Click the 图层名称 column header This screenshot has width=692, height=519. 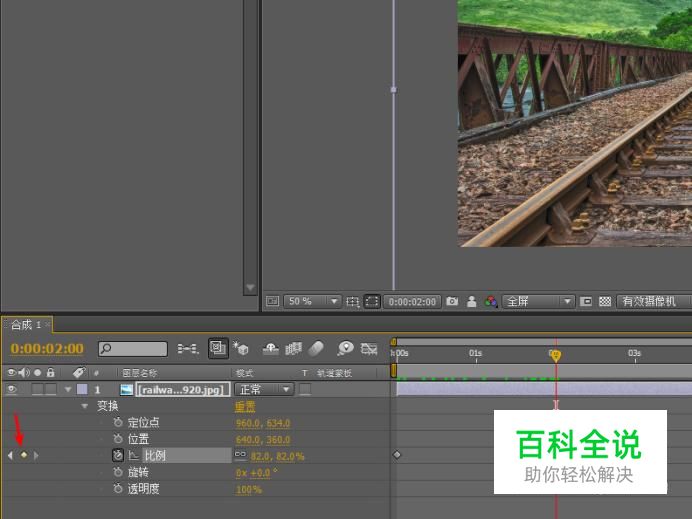pos(139,373)
